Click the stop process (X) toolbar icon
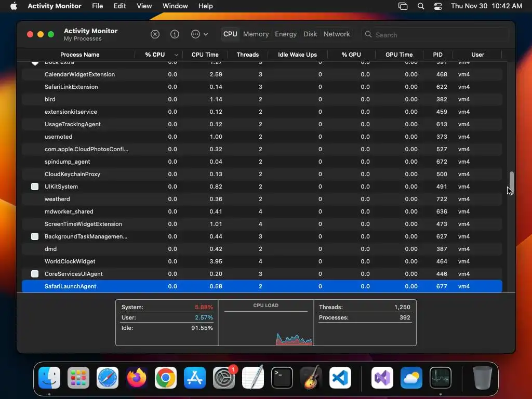The height and width of the screenshot is (399, 532). [155, 34]
